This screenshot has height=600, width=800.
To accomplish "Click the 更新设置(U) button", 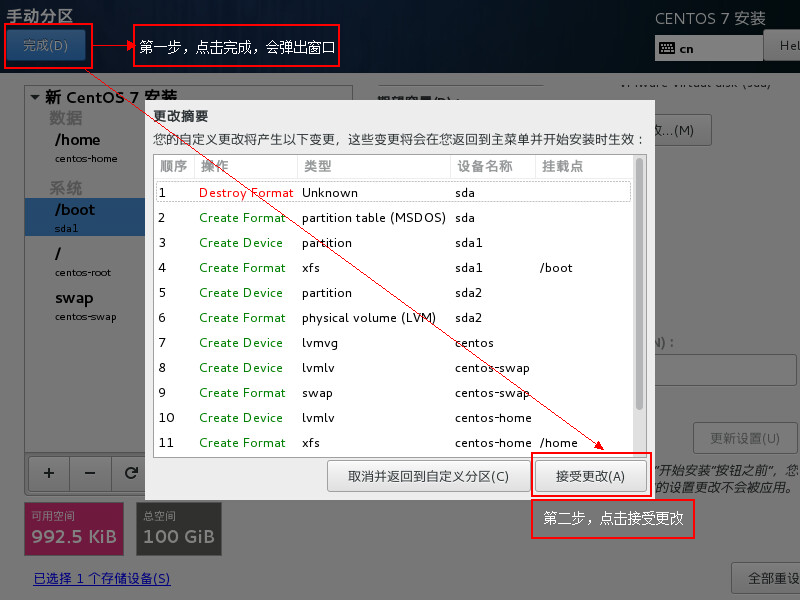I will 745,438.
